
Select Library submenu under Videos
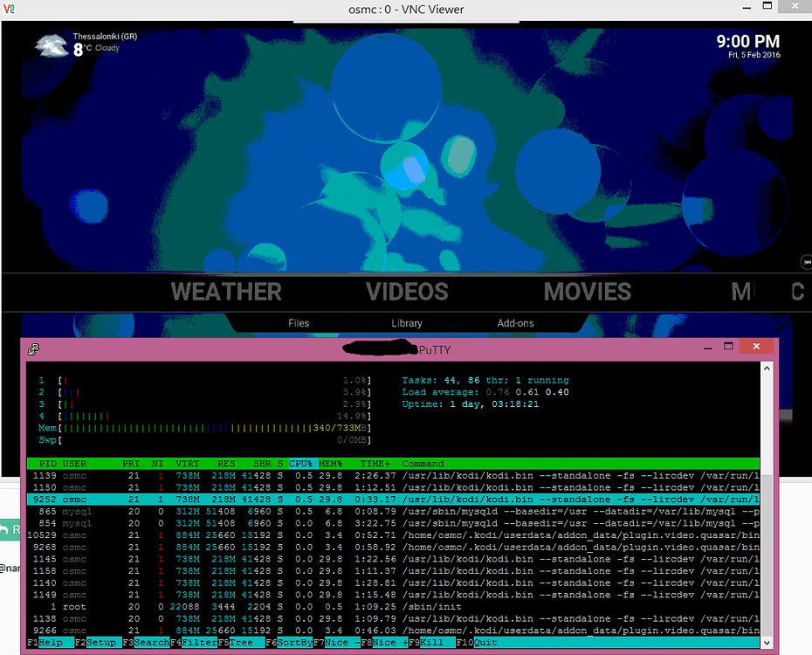coord(407,323)
